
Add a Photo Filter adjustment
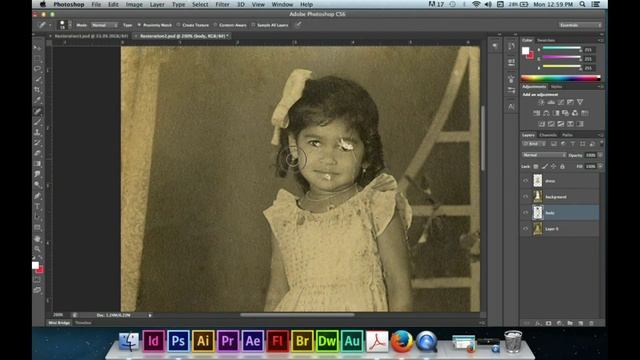pyautogui.click(x=565, y=113)
